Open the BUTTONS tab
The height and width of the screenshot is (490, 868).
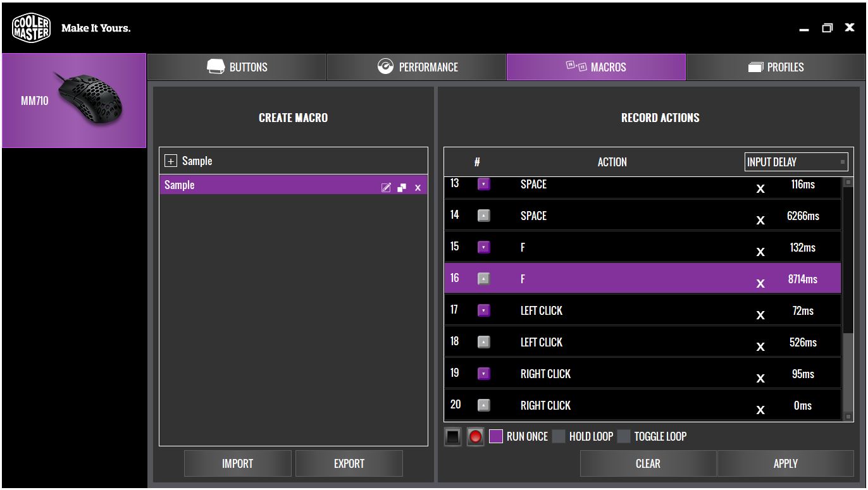click(x=237, y=66)
